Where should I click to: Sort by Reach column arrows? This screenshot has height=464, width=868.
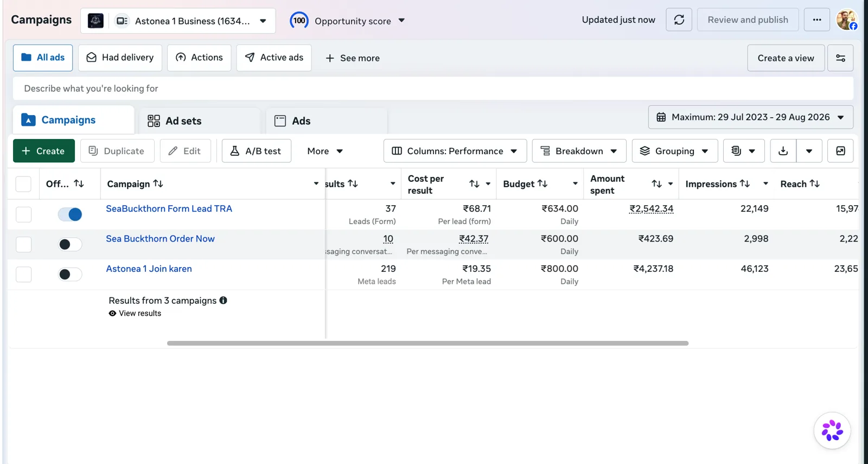814,184
